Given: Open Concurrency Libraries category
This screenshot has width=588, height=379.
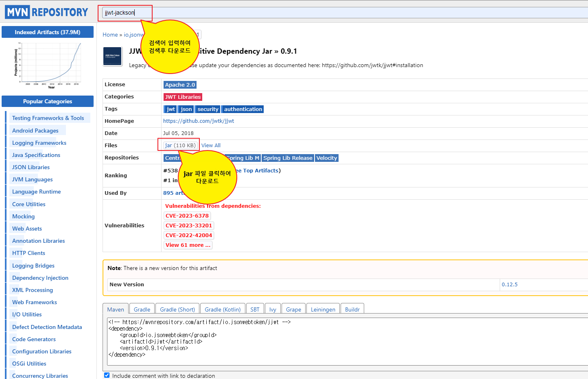Looking at the screenshot, I should click(40, 376).
